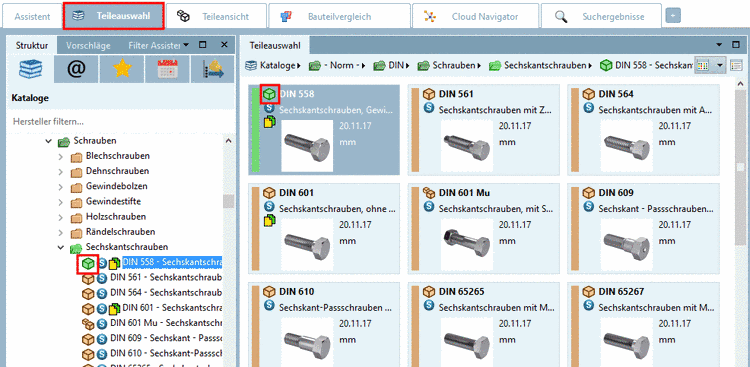The width and height of the screenshot is (750, 367).
Task: Click the DIN 65267 card title
Action: coord(621,291)
